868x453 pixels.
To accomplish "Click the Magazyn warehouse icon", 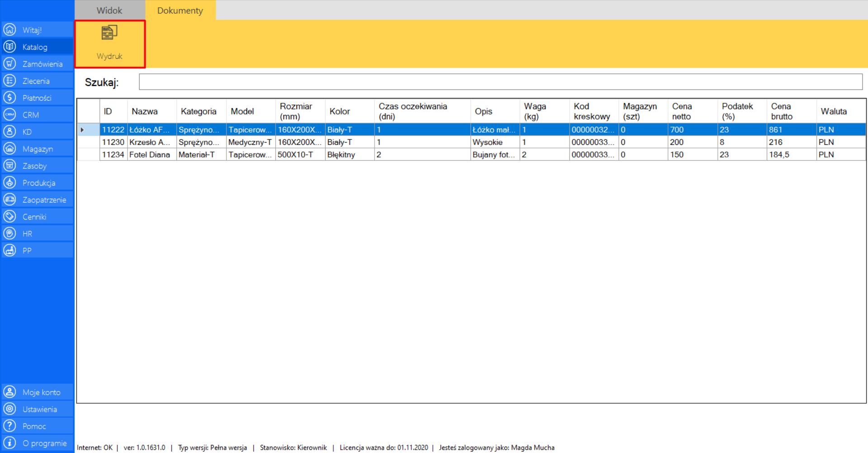I will coord(9,149).
